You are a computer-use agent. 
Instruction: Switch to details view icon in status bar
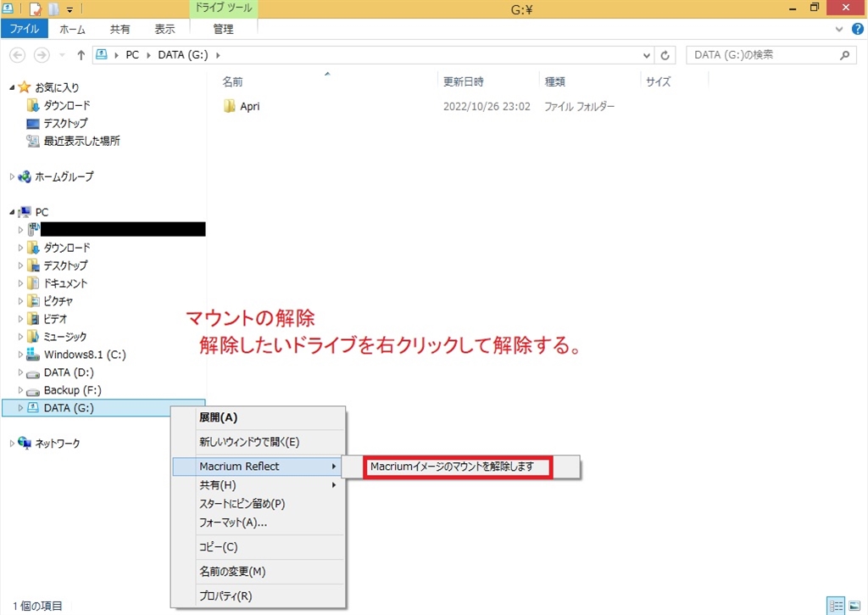[x=836, y=606]
